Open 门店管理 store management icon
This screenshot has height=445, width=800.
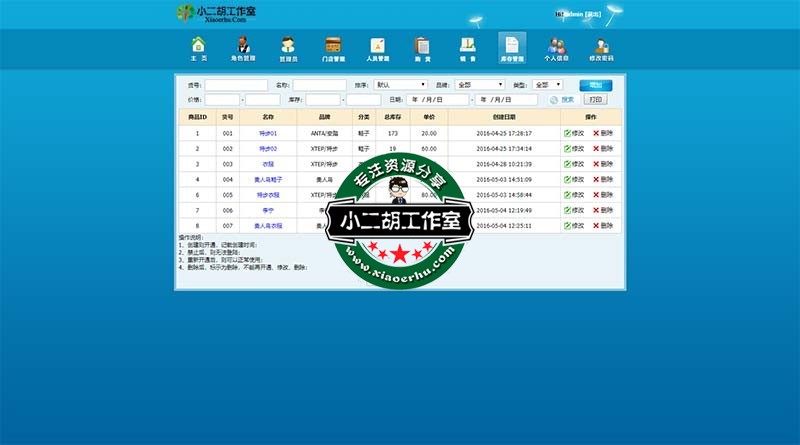[333, 47]
